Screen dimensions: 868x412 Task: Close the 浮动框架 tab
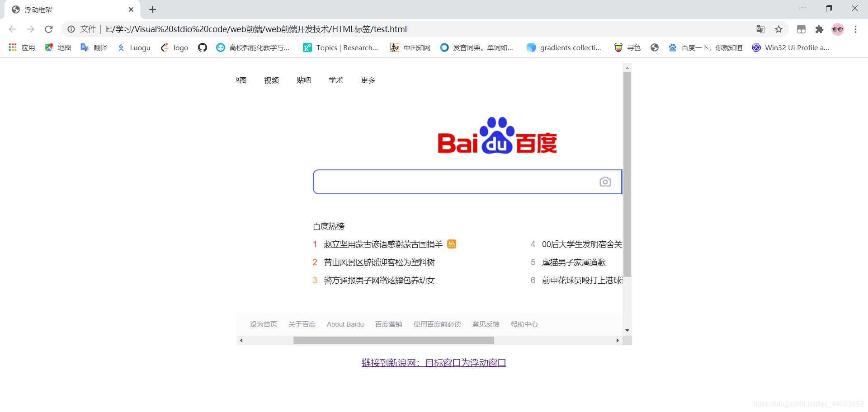click(x=131, y=9)
